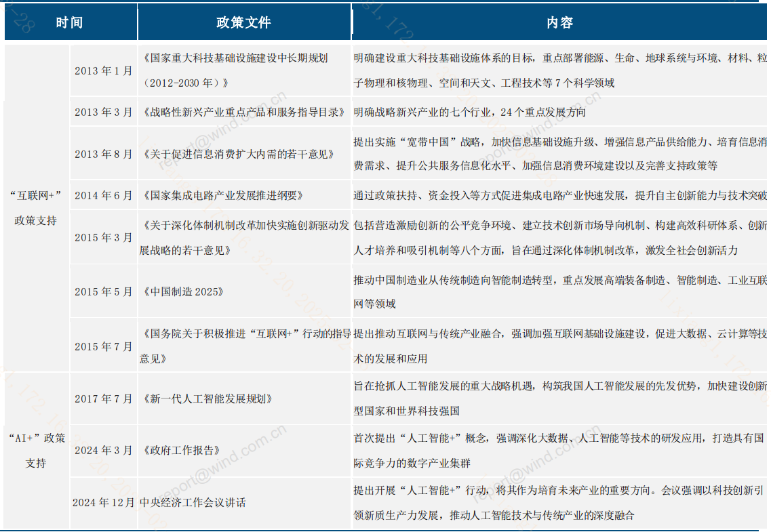Click the 政策文件 column header
The image size is (771, 532).
point(244,22)
